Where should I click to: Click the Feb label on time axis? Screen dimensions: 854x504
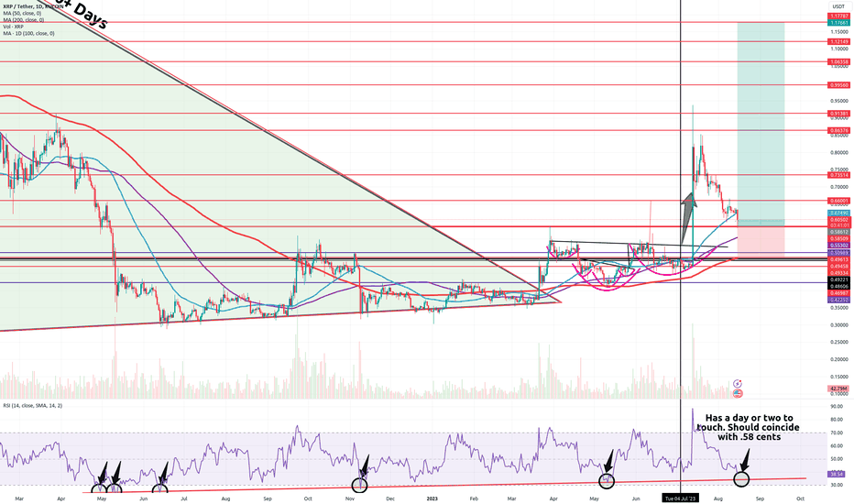[x=474, y=499]
